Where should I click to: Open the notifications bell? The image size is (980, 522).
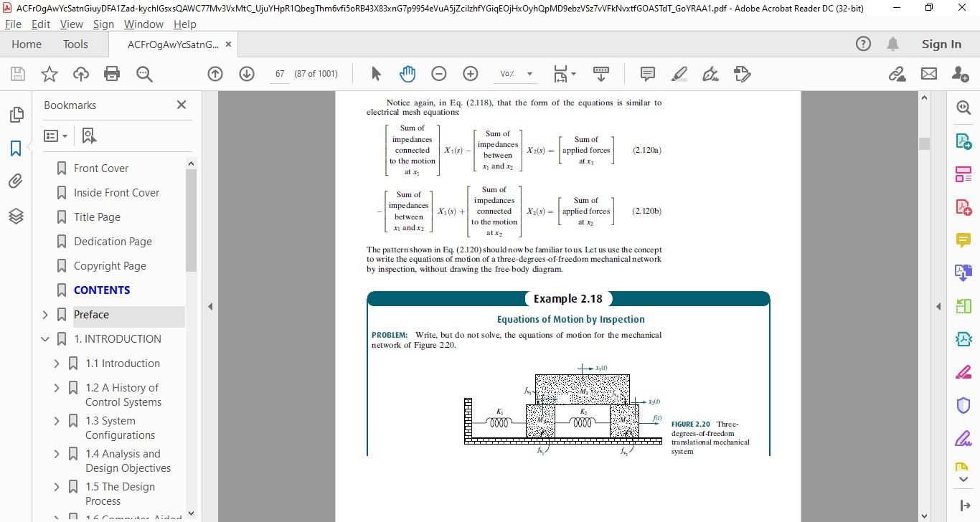[x=893, y=44]
